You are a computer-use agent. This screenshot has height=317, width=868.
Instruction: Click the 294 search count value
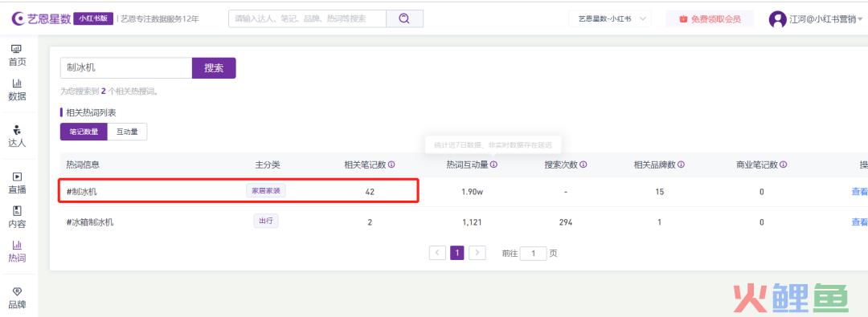(566, 221)
